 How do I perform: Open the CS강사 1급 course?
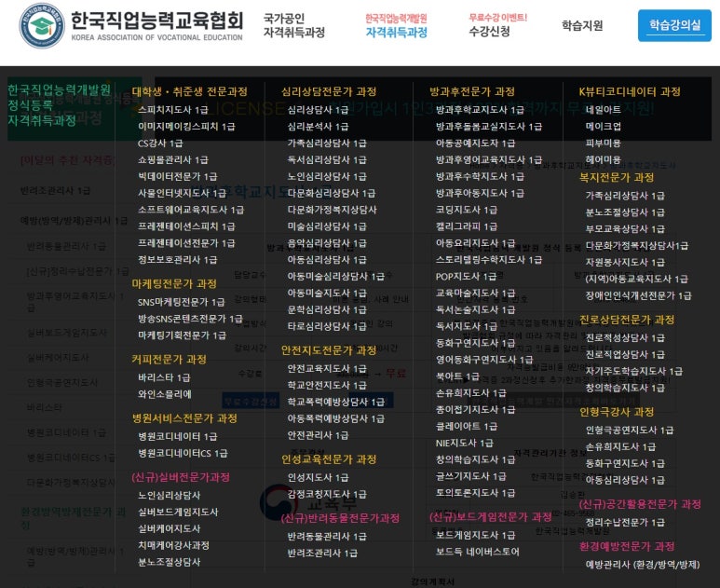coord(160,143)
